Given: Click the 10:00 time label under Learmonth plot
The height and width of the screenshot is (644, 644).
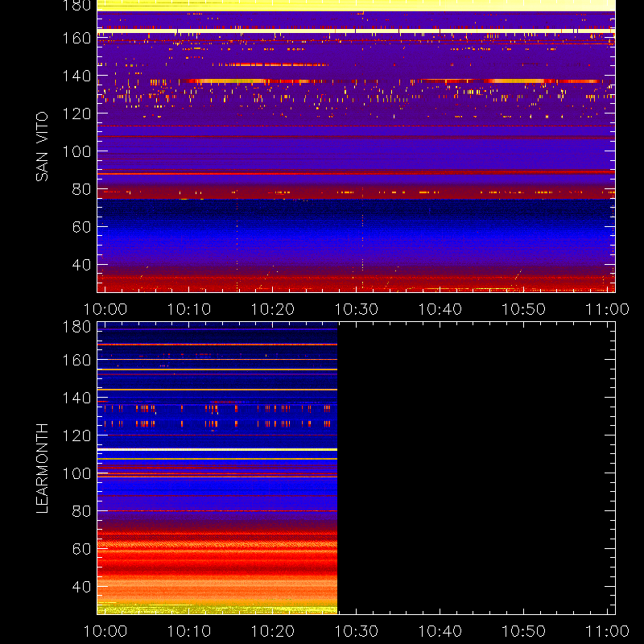Looking at the screenshot, I should point(105,631).
